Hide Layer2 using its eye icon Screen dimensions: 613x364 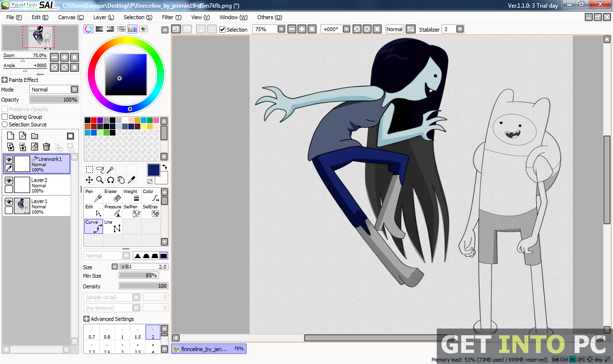click(x=9, y=181)
